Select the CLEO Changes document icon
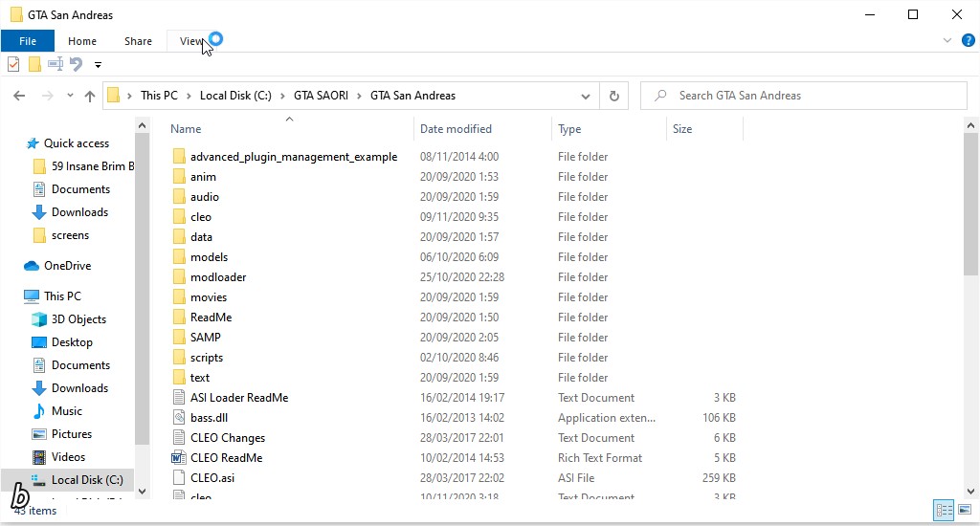The width and height of the screenshot is (980, 526). (179, 438)
